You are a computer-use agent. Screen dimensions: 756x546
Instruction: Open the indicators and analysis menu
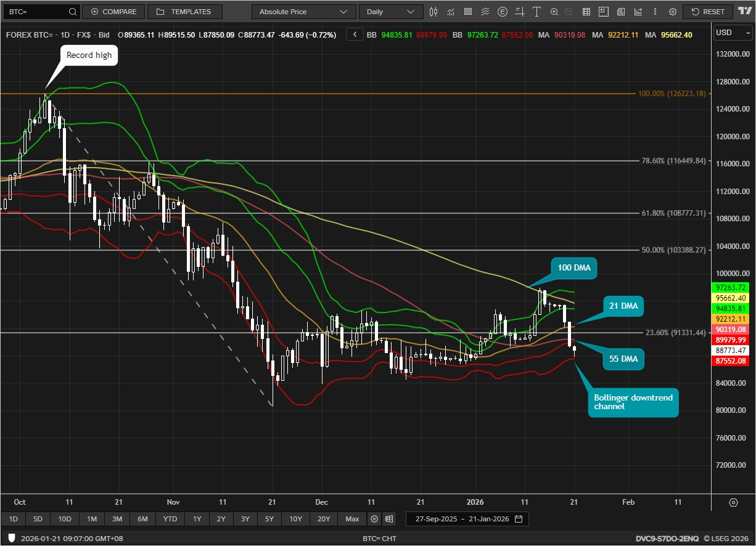(451, 12)
